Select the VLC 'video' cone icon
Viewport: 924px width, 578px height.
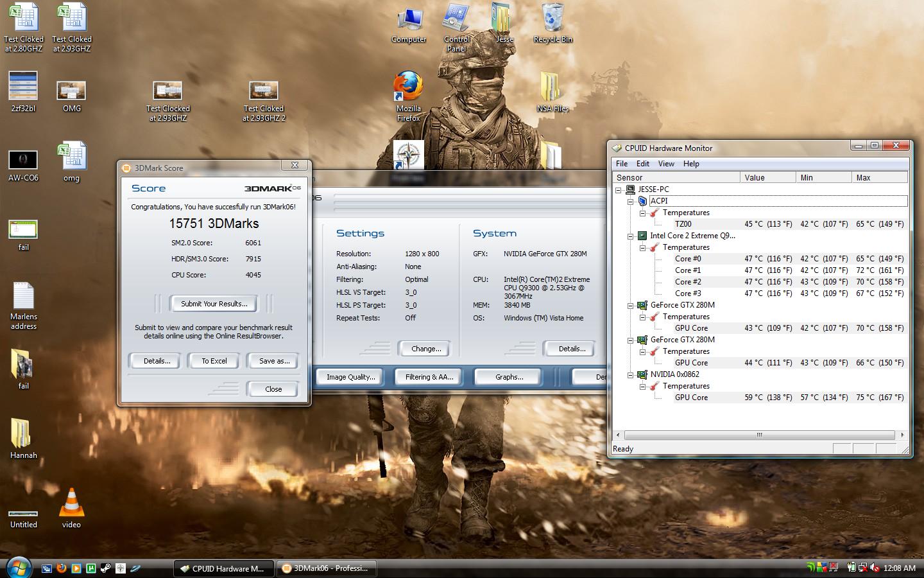pyautogui.click(x=71, y=508)
